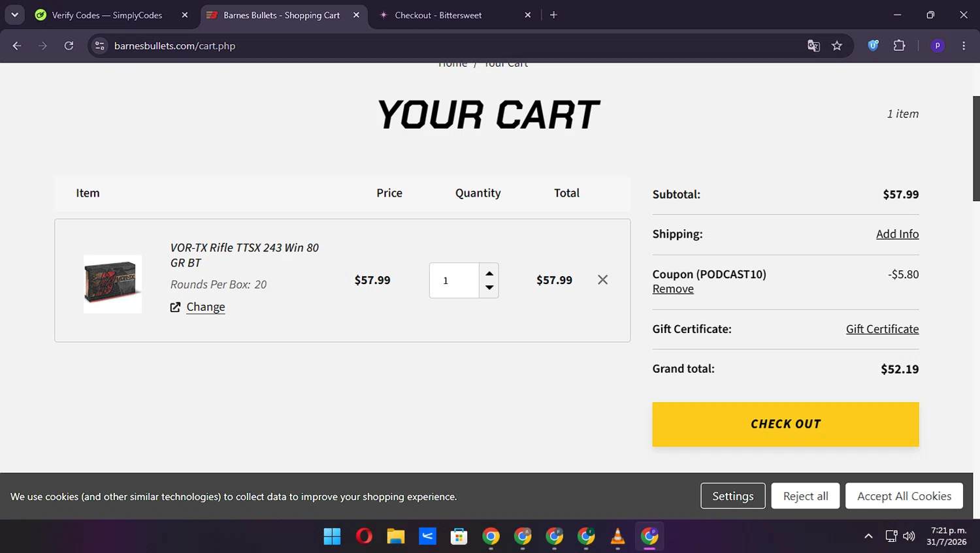Open the Windows Start menu
Screen dimensions: 980x553
332,537
